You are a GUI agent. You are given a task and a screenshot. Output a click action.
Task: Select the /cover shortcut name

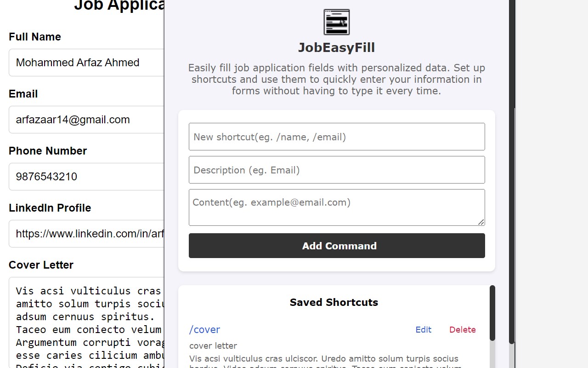point(204,330)
